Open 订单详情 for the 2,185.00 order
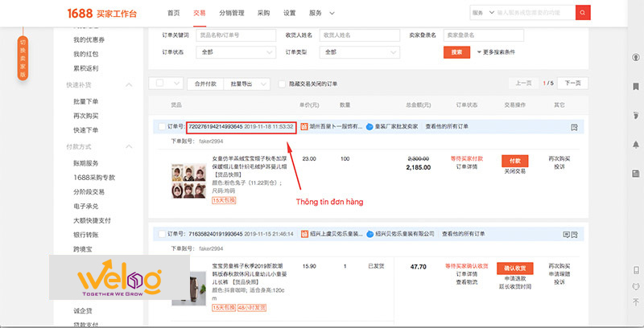 point(467,166)
